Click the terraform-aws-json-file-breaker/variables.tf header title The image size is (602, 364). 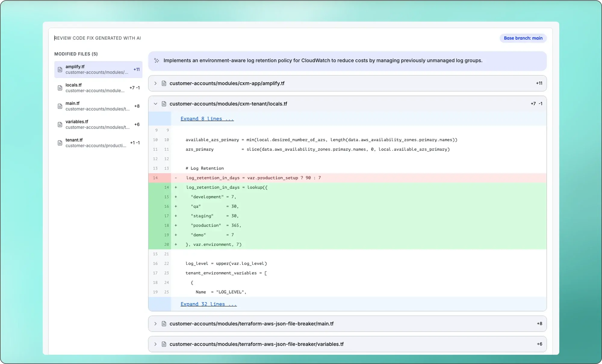pos(256,344)
